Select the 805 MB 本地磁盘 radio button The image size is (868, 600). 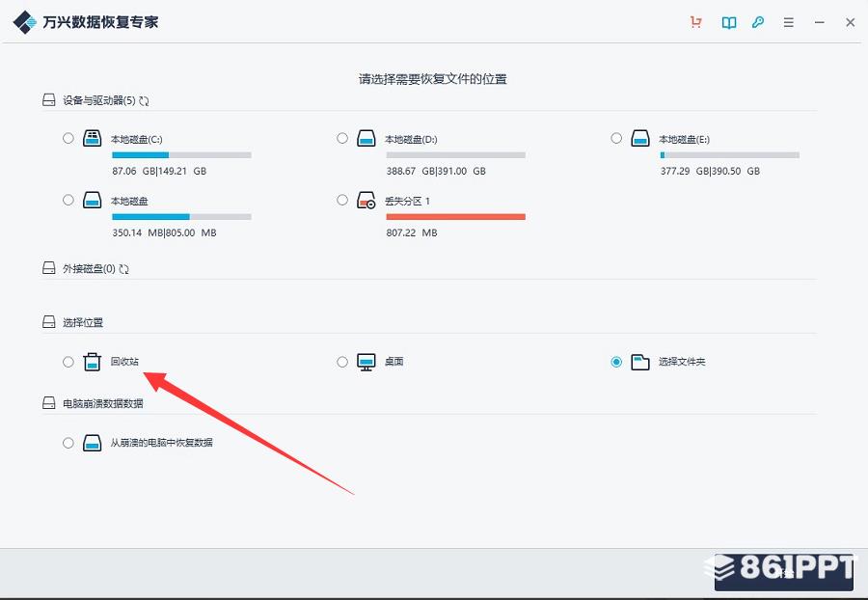click(x=68, y=200)
